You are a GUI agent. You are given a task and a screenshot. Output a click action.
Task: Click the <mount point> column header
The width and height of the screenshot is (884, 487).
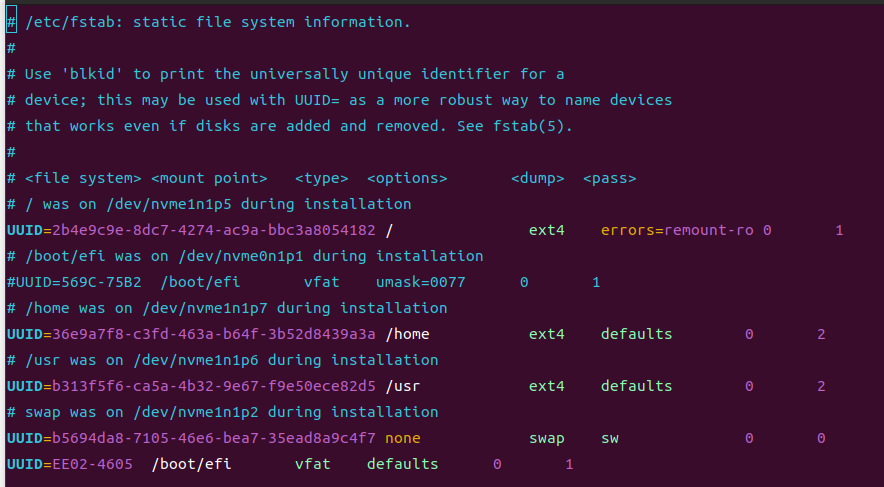209,178
